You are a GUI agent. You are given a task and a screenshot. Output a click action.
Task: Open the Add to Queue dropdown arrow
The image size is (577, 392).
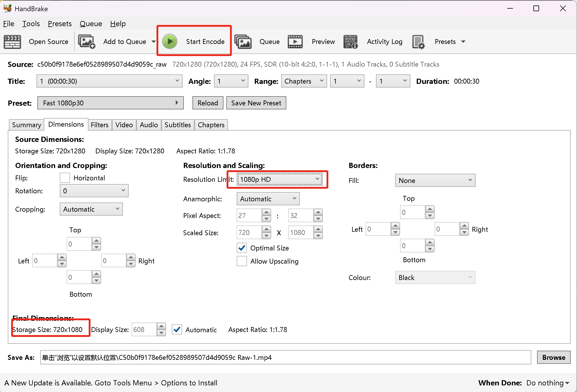point(154,42)
